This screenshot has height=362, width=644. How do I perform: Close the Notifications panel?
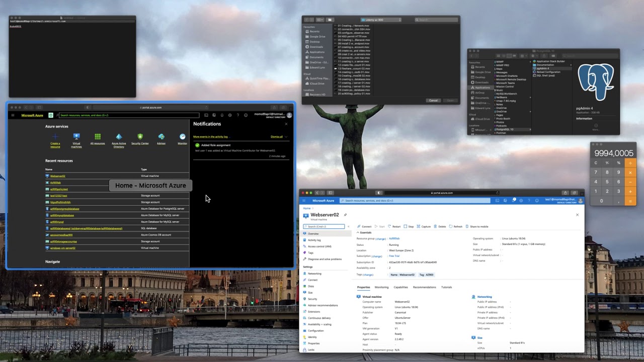(286, 124)
